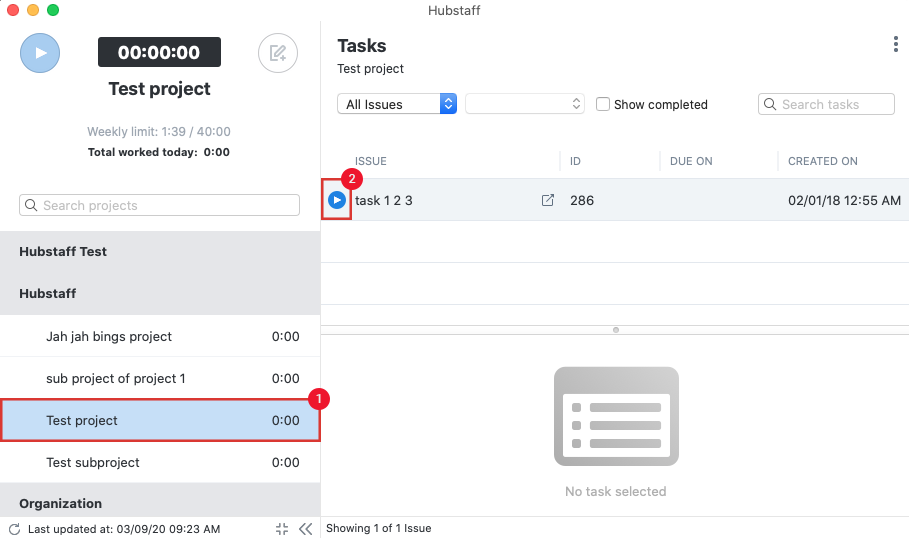The image size is (909, 538).
Task: Select the Jah jah bings project
Action: (x=160, y=336)
